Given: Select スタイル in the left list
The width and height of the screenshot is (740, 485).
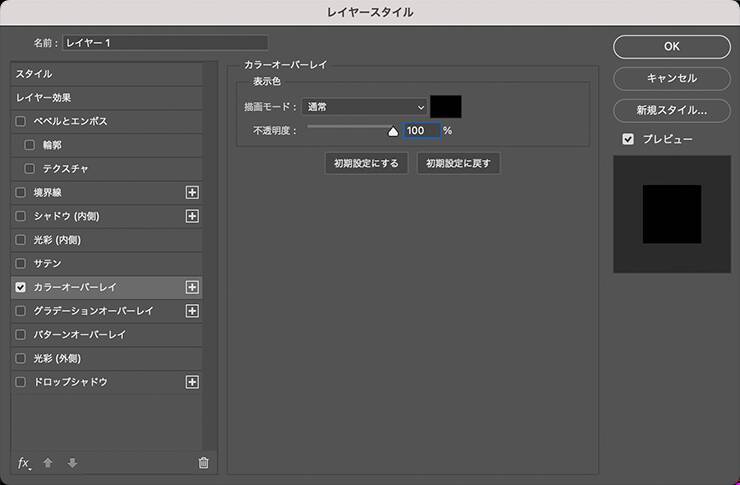Looking at the screenshot, I should [x=34, y=74].
